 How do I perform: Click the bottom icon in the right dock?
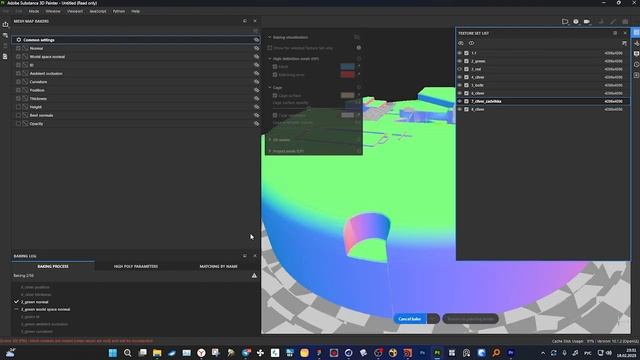click(636, 75)
